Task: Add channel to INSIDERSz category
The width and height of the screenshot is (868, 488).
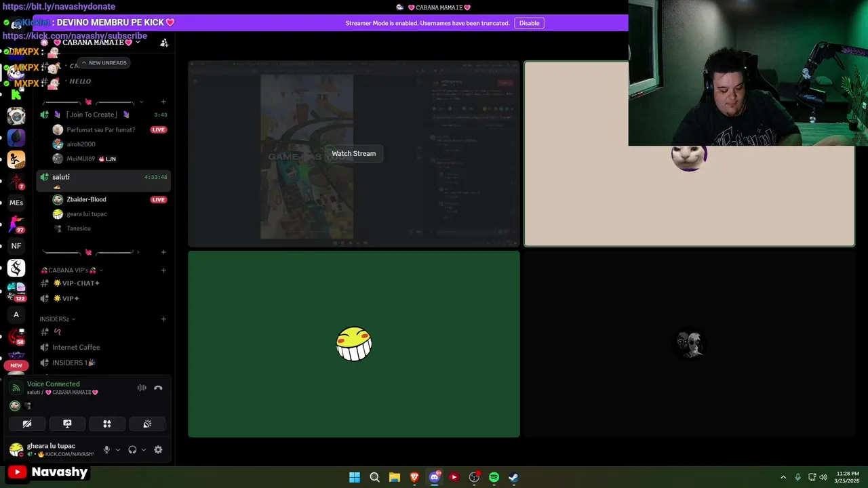Action: tap(163, 319)
